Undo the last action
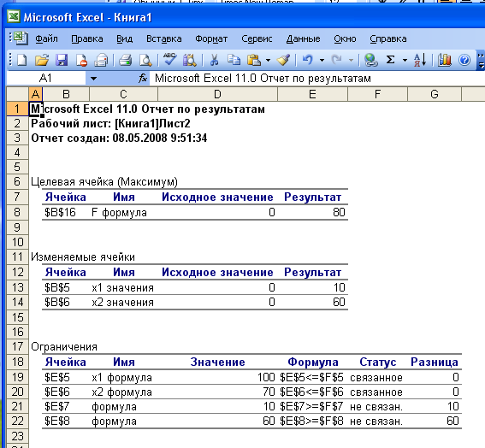Viewport: 485px width, 448px height. pos(307,60)
